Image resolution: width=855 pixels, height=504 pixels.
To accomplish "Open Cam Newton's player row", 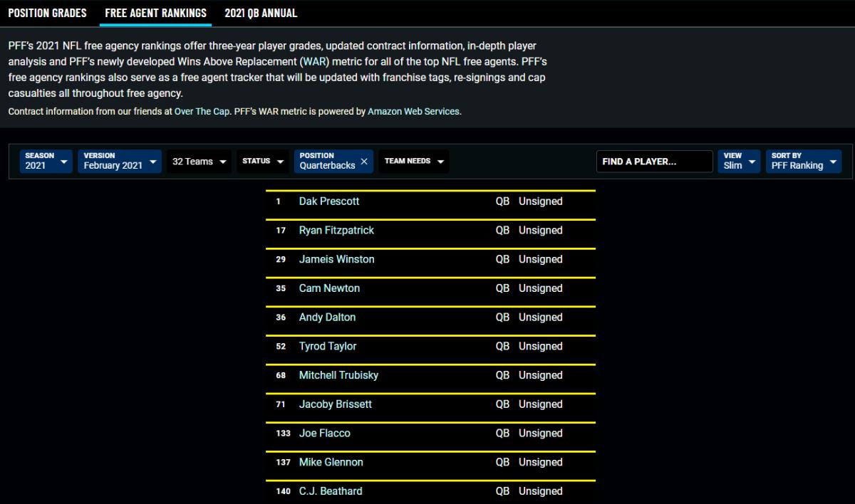I will [329, 288].
